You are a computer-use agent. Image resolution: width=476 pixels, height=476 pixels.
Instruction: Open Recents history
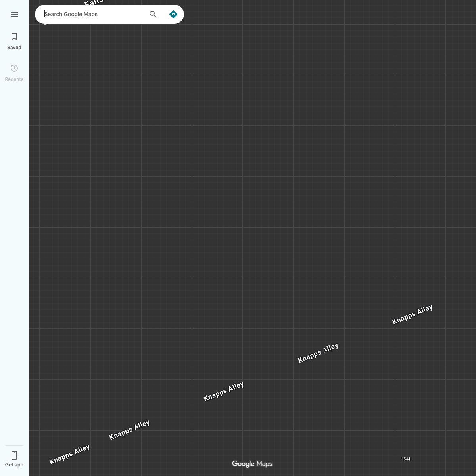(14, 73)
